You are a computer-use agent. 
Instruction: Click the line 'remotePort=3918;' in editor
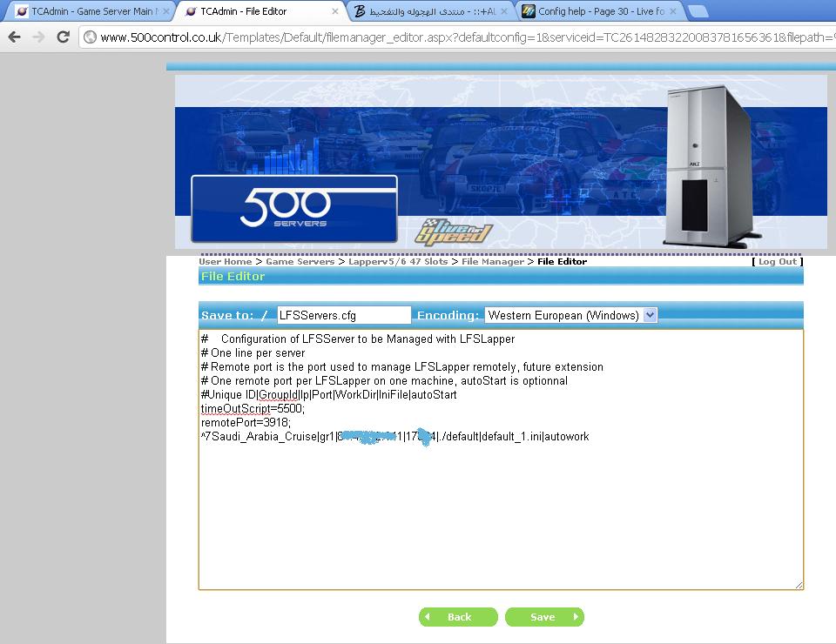[x=246, y=422]
